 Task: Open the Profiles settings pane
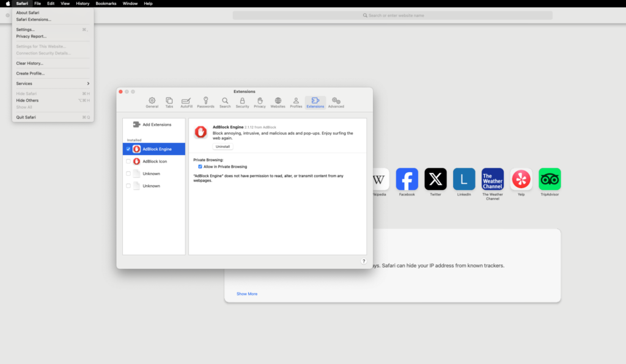(x=296, y=103)
